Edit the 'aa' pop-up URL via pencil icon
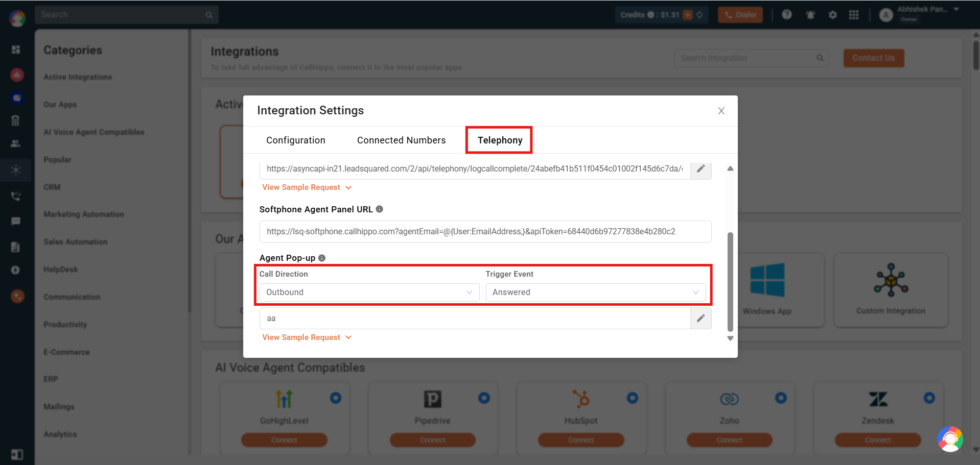 point(701,318)
